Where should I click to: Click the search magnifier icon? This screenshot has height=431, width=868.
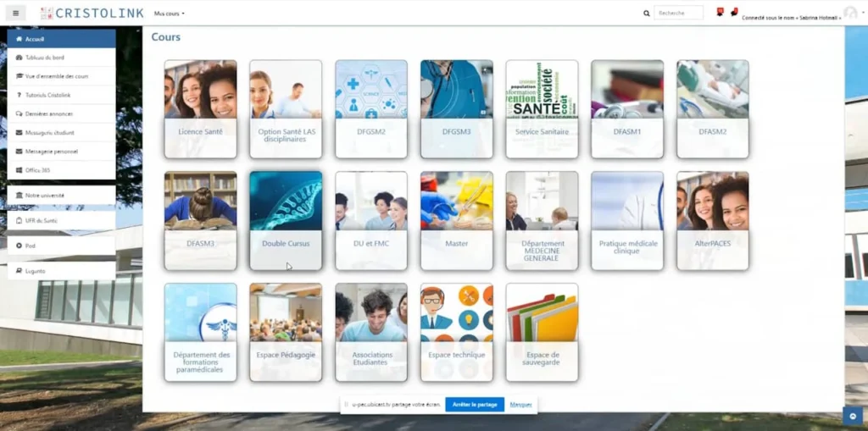(x=647, y=14)
